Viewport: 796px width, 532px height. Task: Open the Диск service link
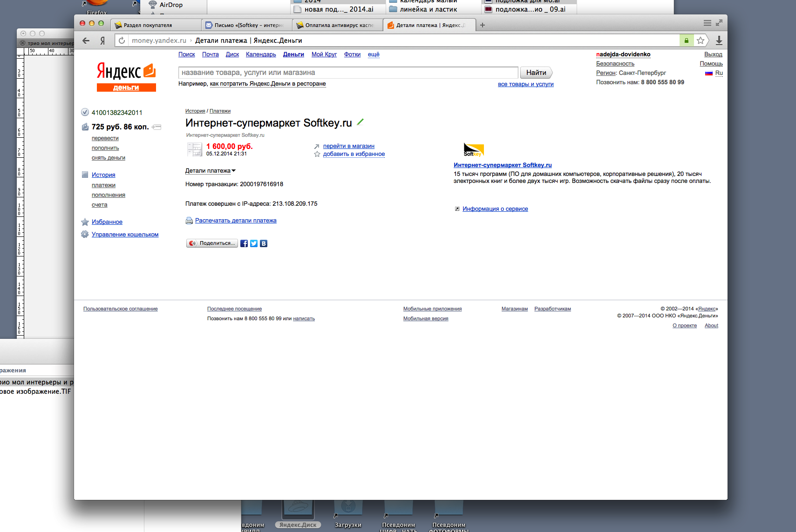[232, 54]
